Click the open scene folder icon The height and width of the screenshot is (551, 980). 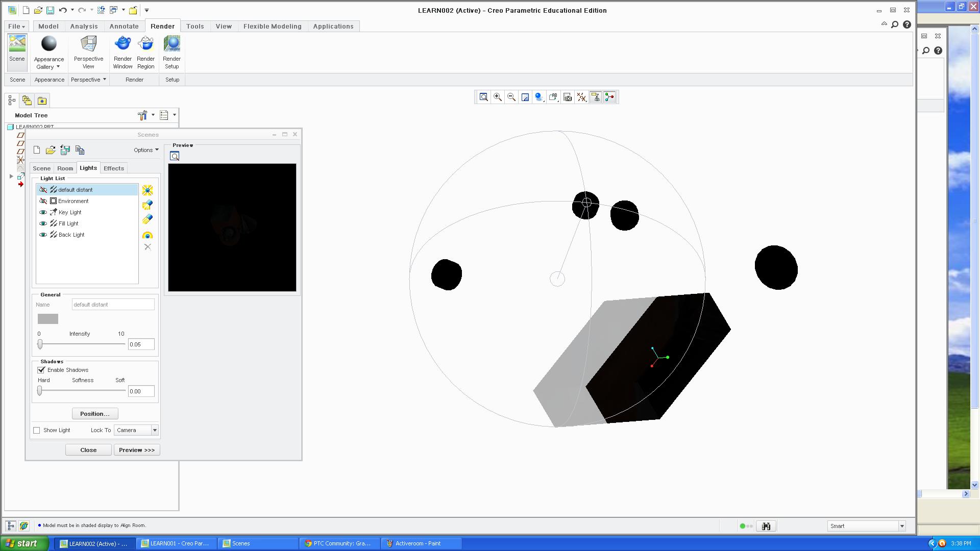pos(51,150)
